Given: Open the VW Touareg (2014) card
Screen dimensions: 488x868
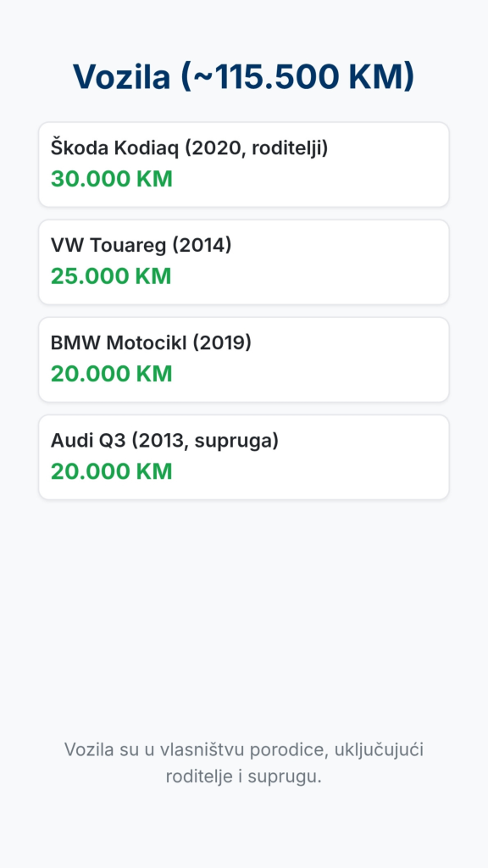Looking at the screenshot, I should (x=244, y=262).
